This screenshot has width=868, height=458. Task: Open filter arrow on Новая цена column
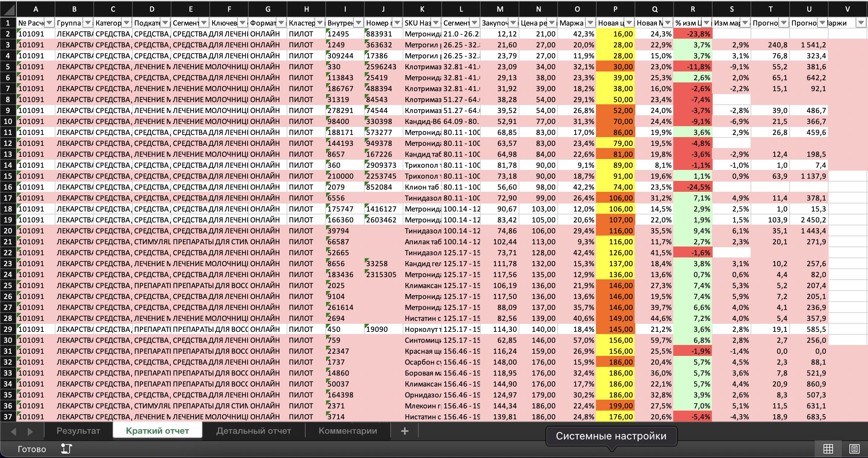629,23
